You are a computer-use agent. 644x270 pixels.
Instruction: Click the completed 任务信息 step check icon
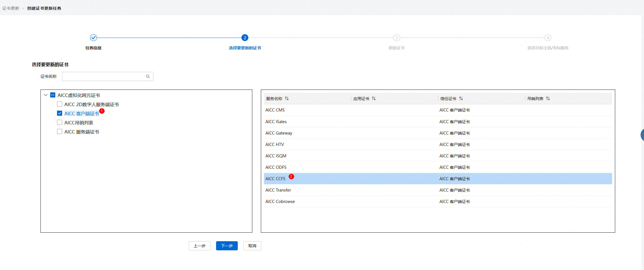click(x=94, y=38)
